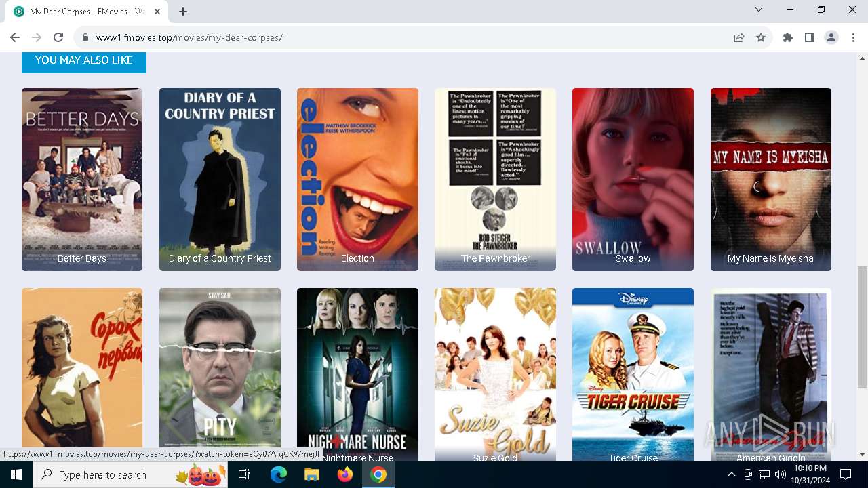The width and height of the screenshot is (868, 488).
Task: Select the Chrome taskbar icon
Action: click(x=378, y=474)
